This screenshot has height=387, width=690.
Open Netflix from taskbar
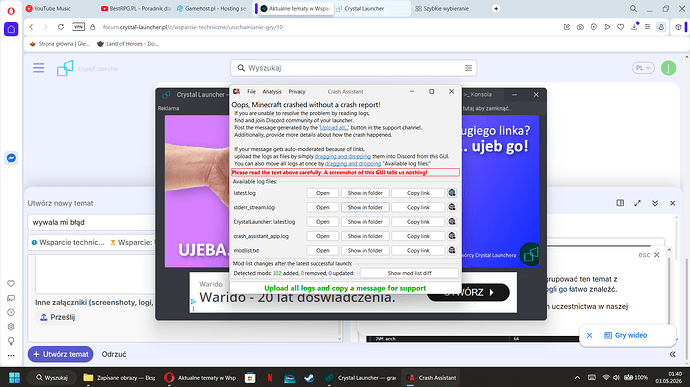point(270,377)
